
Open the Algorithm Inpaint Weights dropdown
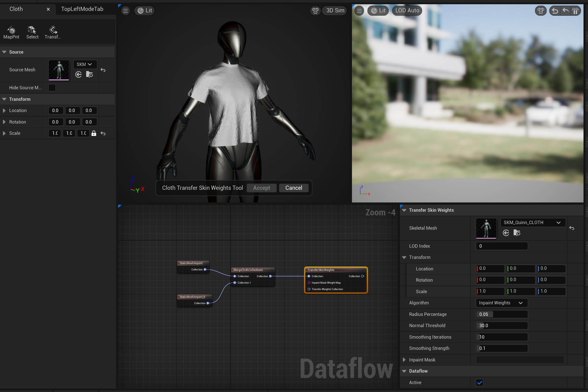(502, 303)
